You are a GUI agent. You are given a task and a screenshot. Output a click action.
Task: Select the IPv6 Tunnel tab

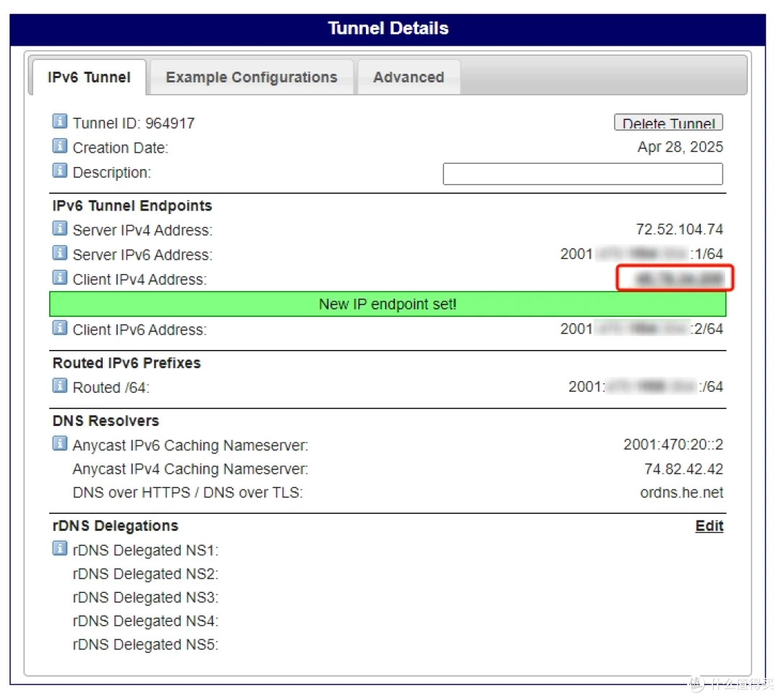88,77
